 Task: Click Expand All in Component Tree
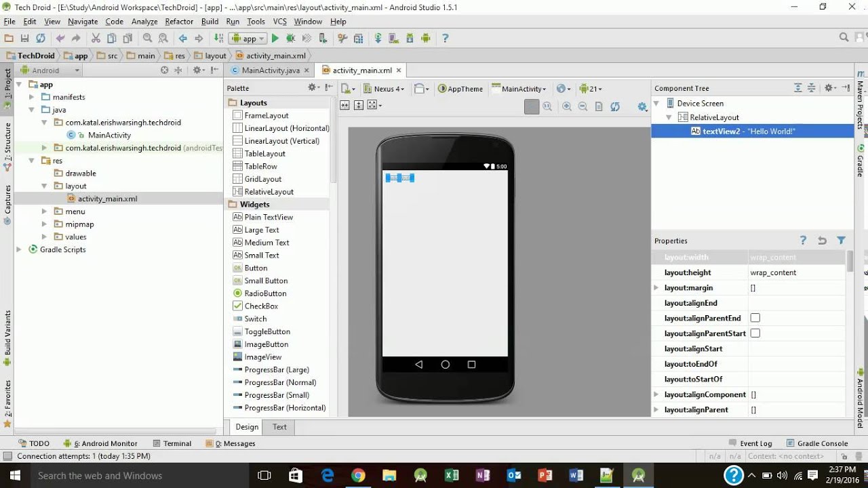(797, 88)
